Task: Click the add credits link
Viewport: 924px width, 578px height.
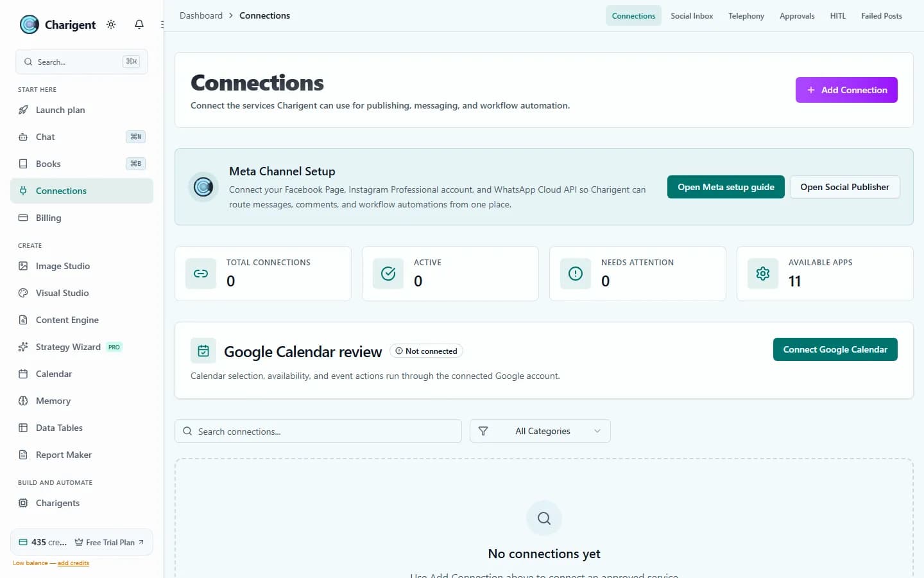Action: [73, 563]
